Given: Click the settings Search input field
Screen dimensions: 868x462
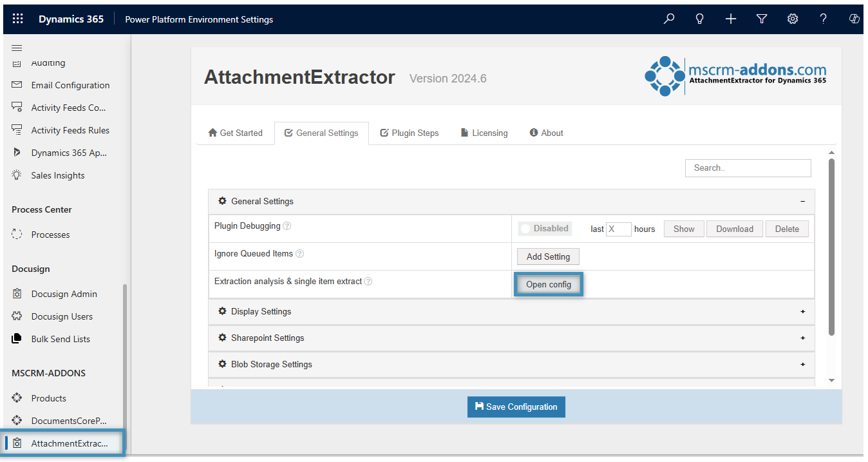Looking at the screenshot, I should pos(748,168).
